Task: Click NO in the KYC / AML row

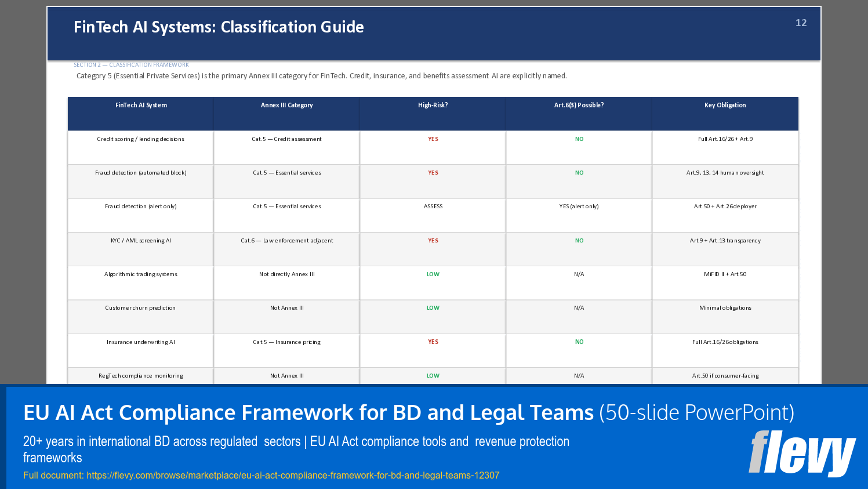Action: [x=579, y=241]
